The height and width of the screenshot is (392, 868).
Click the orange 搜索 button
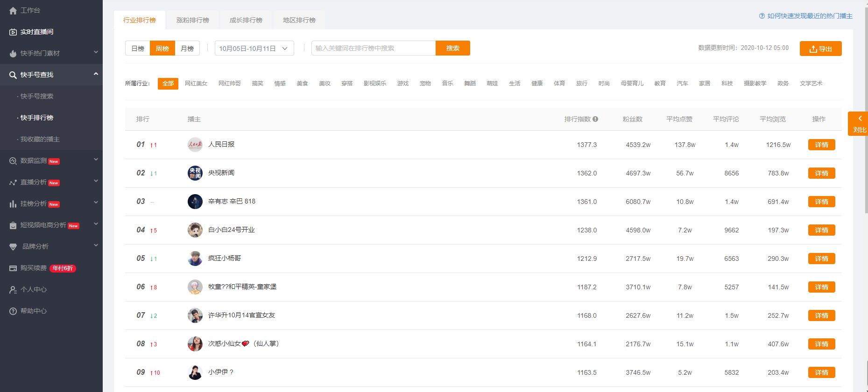coord(453,48)
